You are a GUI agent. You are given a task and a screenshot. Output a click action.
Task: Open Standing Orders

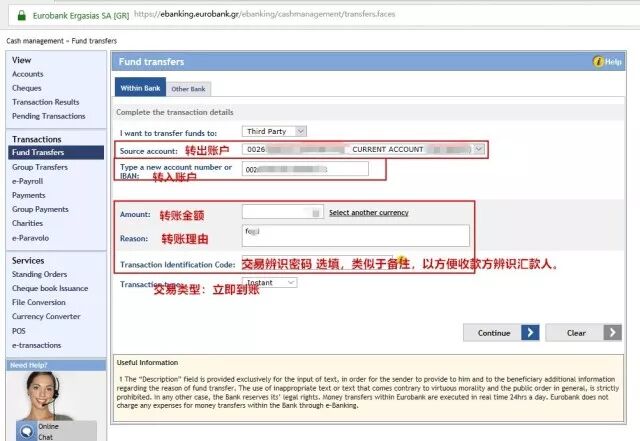coord(39,274)
